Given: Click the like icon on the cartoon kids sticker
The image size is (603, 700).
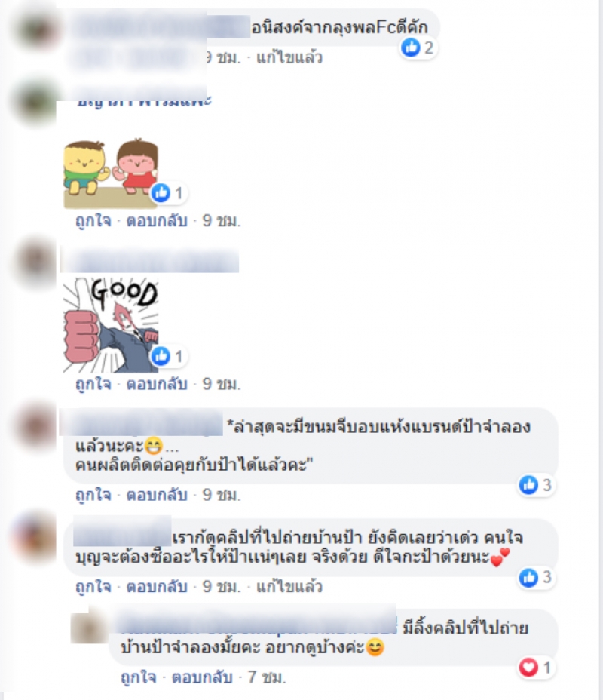Looking at the screenshot, I should tap(161, 193).
